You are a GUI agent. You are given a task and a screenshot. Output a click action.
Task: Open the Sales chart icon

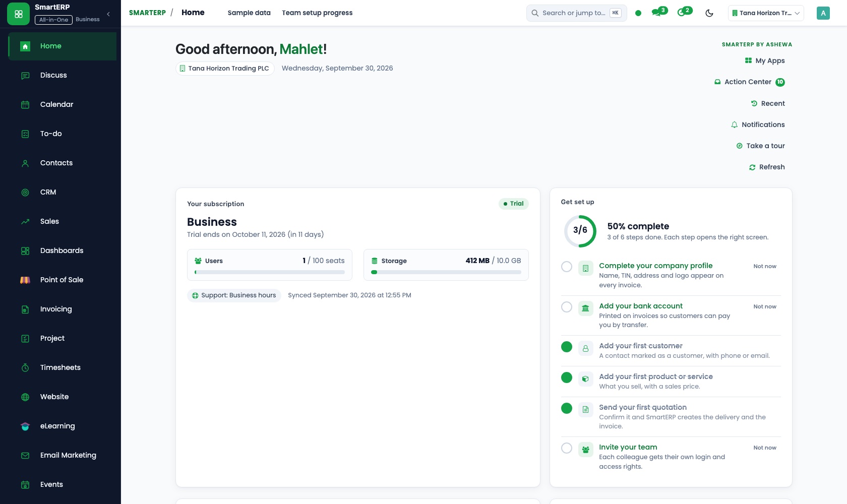[25, 221]
